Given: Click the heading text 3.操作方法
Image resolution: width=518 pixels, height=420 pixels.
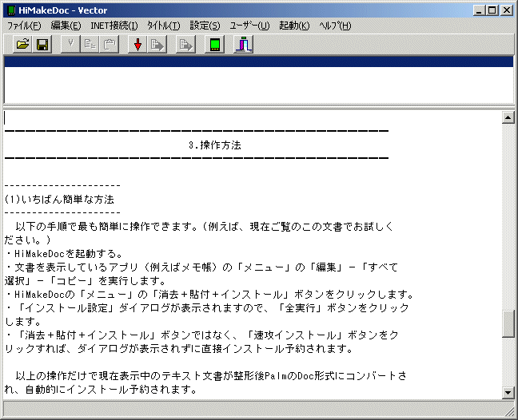Looking at the screenshot, I should coord(215,145).
